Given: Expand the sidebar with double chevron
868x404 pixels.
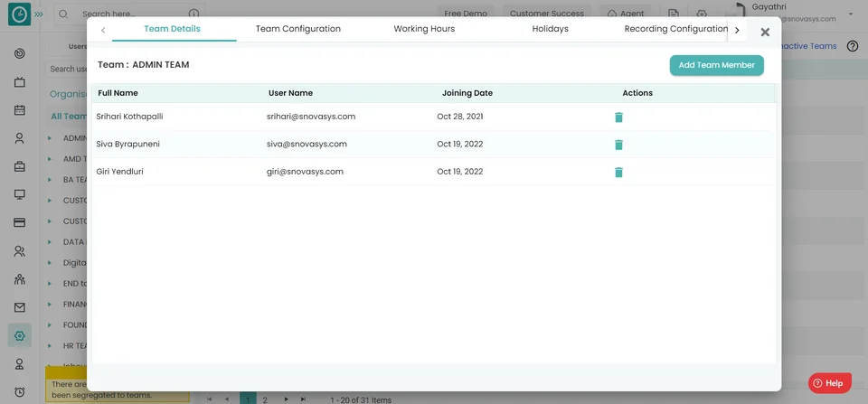Looking at the screenshot, I should [38, 14].
